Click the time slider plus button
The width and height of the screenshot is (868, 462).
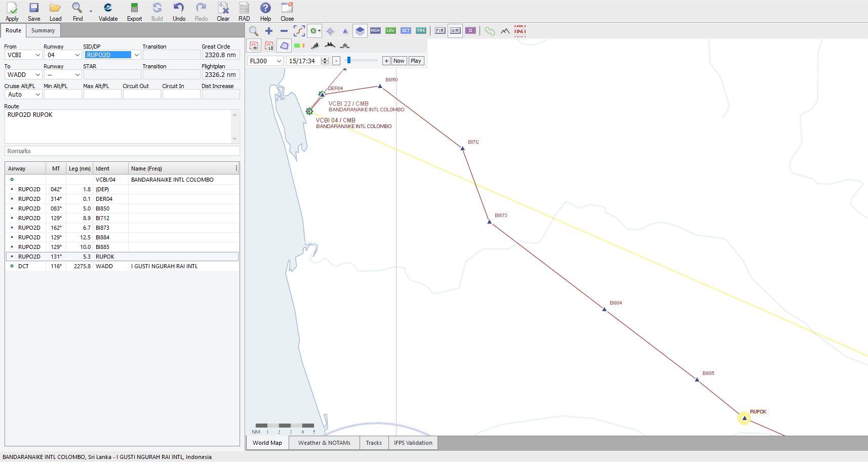coord(386,61)
